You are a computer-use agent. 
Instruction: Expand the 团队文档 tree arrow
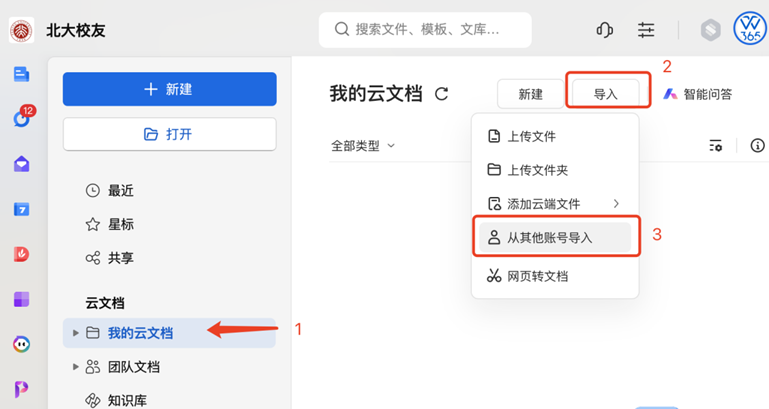76,366
